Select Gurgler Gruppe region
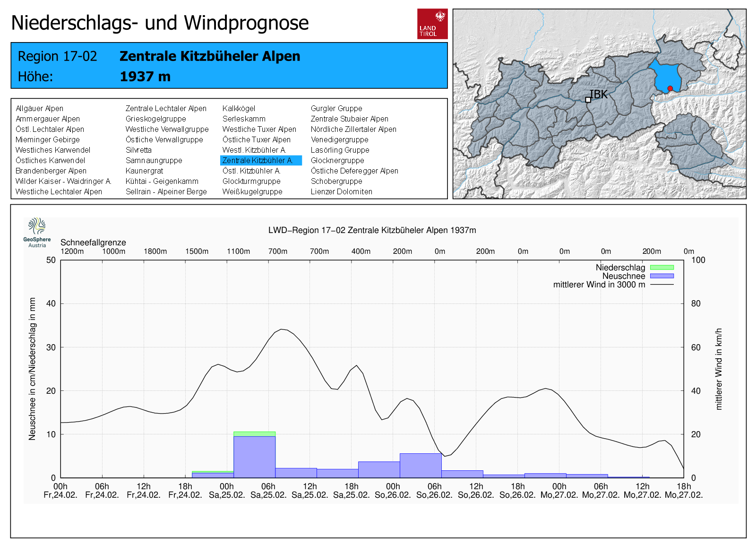 point(336,109)
